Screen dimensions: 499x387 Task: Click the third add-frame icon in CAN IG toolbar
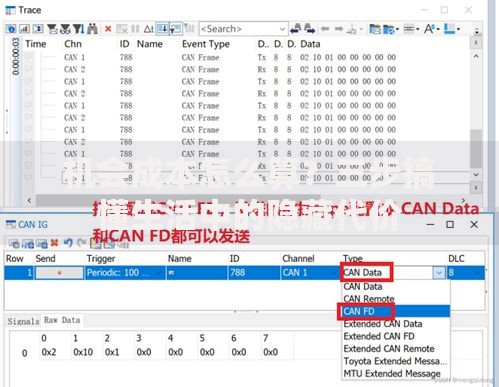pyautogui.click(x=42, y=244)
